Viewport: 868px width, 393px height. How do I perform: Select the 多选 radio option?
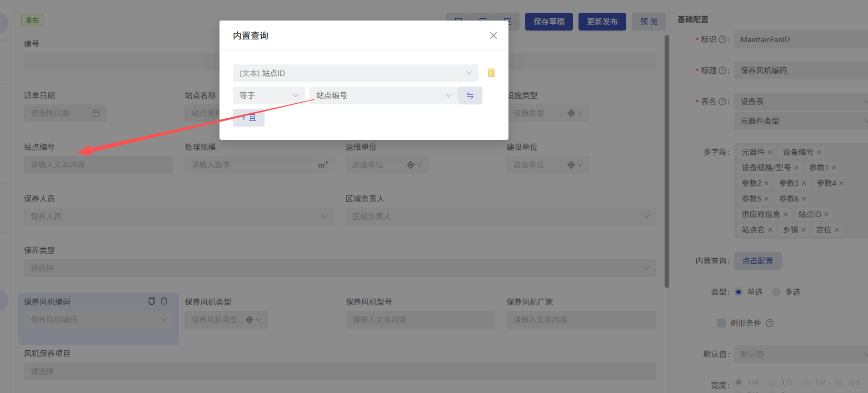pyautogui.click(x=776, y=292)
